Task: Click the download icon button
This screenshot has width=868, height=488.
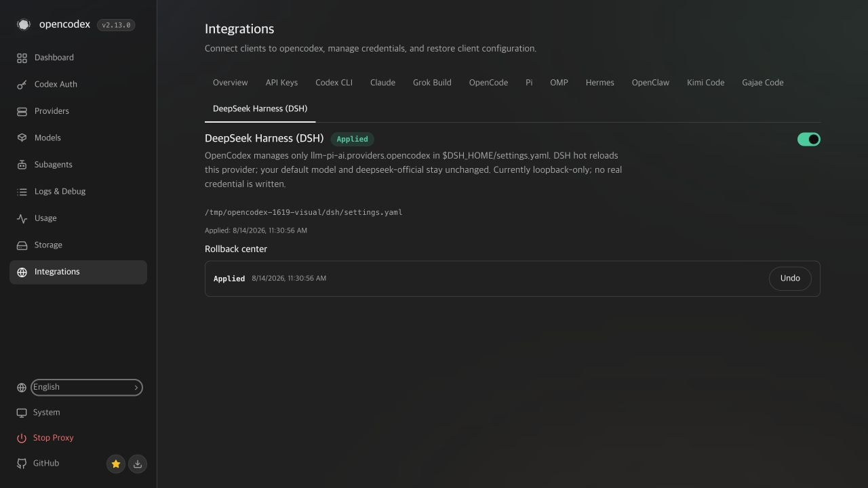Action: point(138,464)
